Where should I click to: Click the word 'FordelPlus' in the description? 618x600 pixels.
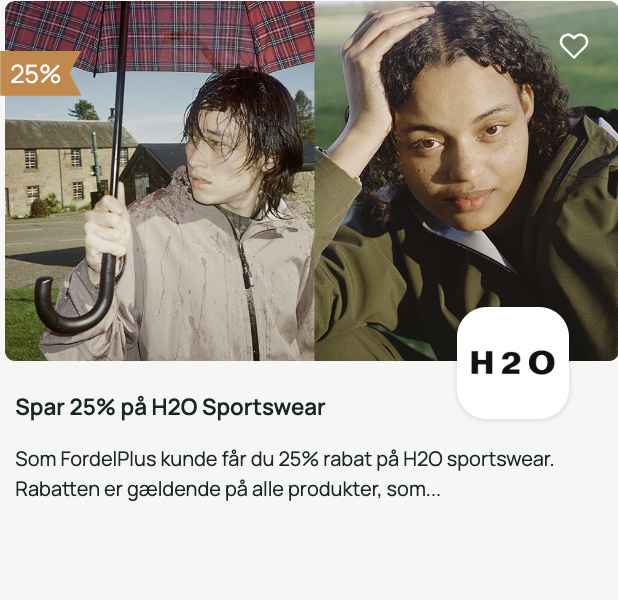coord(108,459)
